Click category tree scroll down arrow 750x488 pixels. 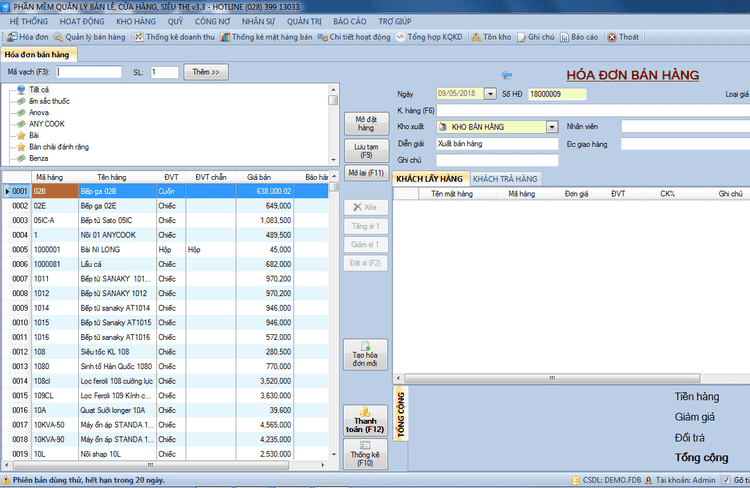click(x=333, y=160)
